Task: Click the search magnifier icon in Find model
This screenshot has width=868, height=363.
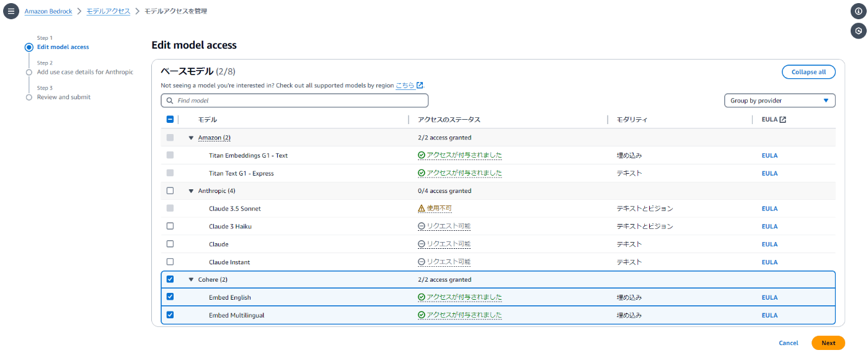Action: (169, 101)
